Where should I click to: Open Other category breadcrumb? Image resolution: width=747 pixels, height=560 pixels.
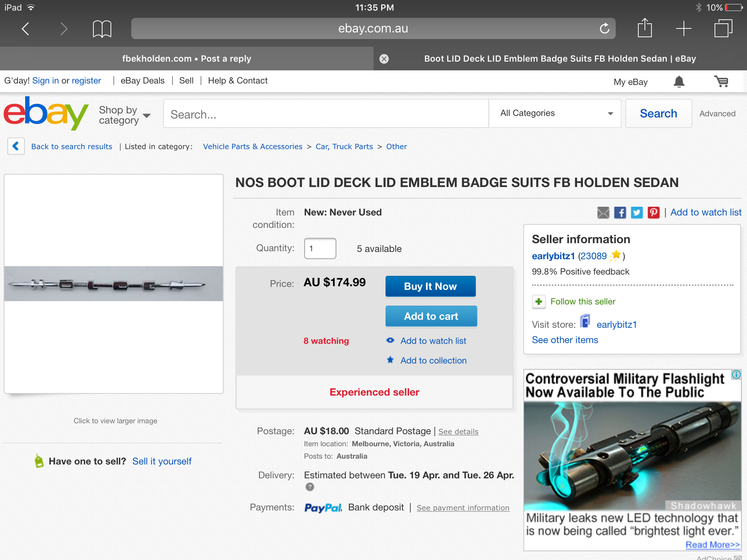coord(396,147)
